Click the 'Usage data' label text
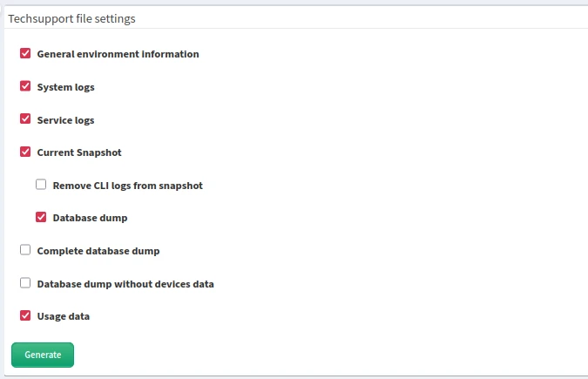The image size is (588, 379). click(63, 316)
